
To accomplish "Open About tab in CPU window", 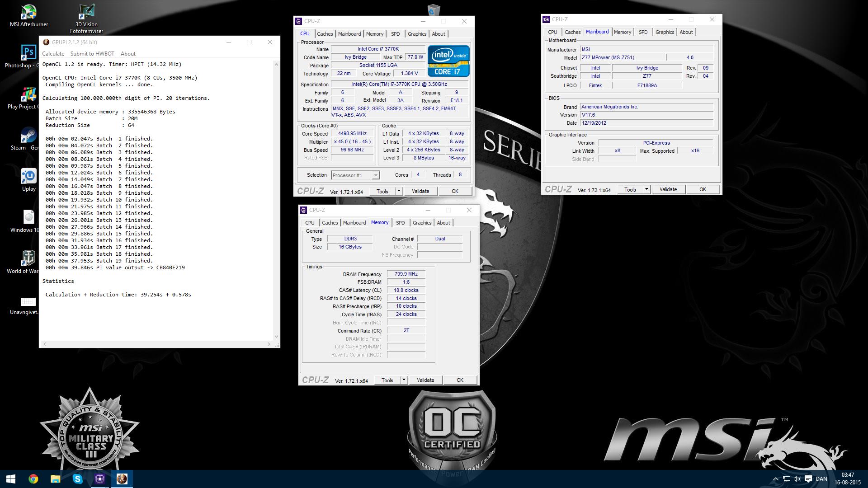I will pos(438,34).
